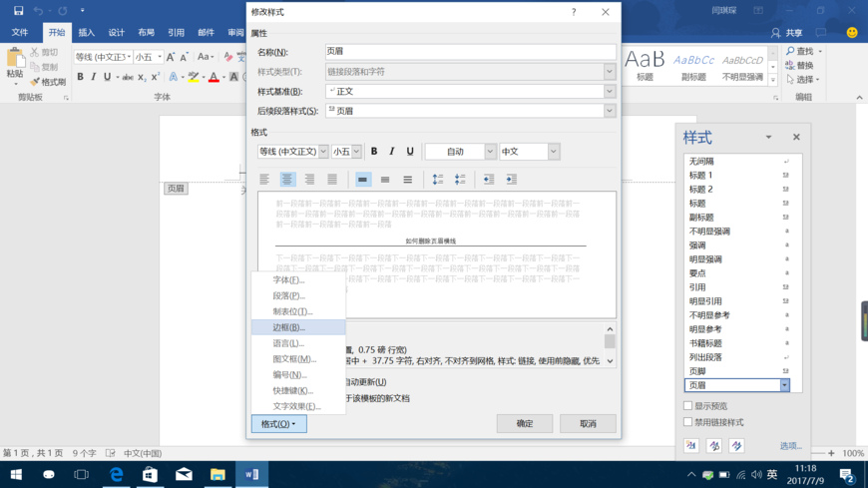Open the following paragraph style dropdown
868x488 pixels.
pos(610,111)
